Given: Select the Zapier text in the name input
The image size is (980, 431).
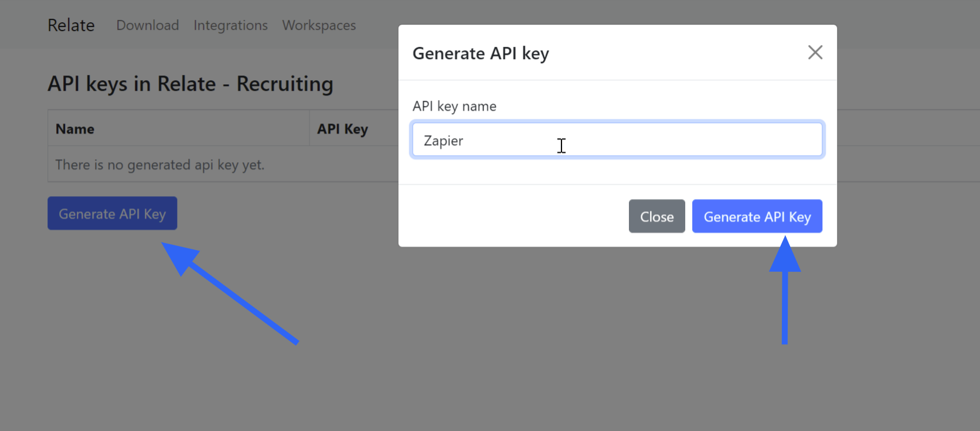Looking at the screenshot, I should point(444,140).
